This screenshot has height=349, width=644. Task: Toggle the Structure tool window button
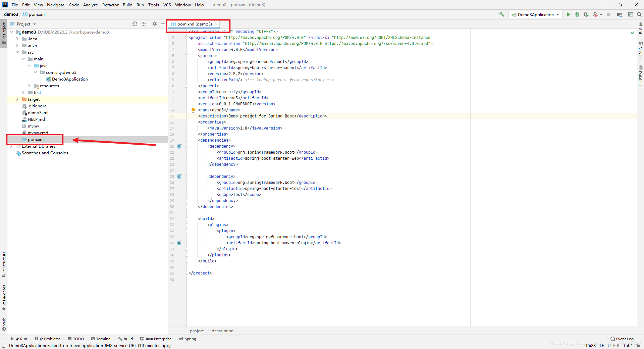click(x=4, y=264)
